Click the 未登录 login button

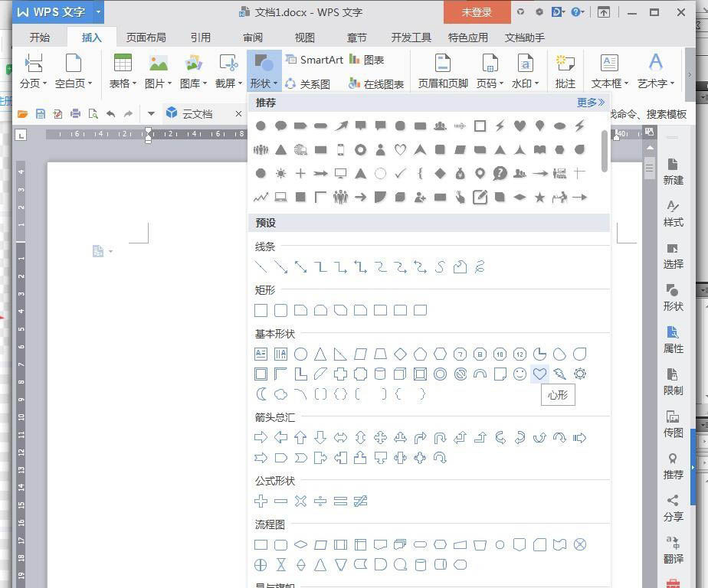click(477, 12)
